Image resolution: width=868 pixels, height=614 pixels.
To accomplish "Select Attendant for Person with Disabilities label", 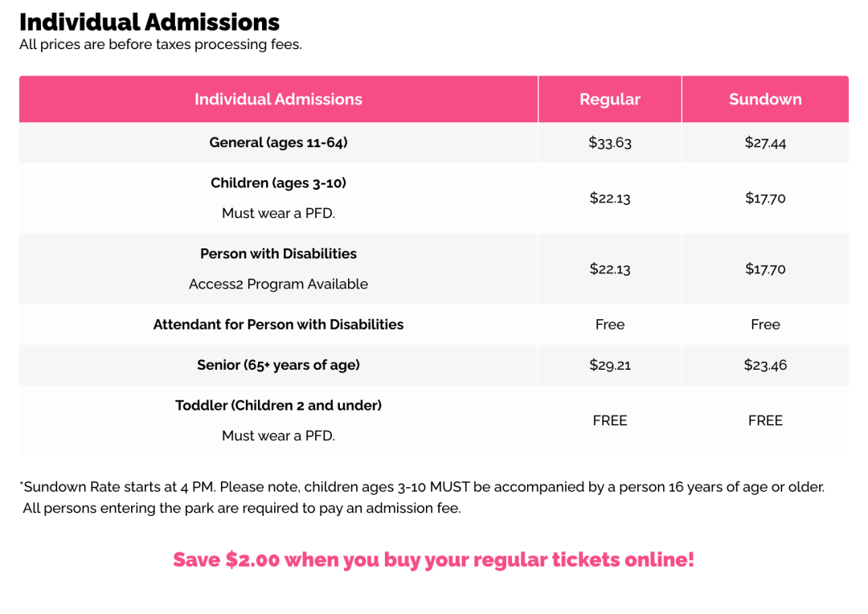I will [x=278, y=325].
